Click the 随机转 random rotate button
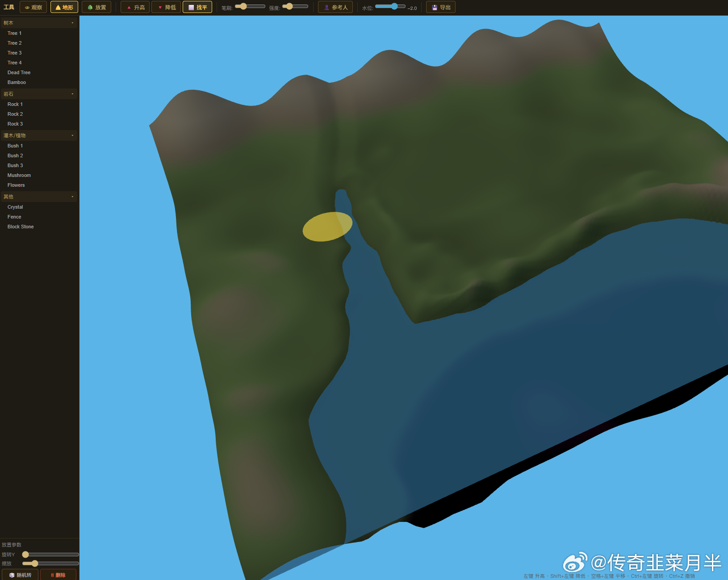 20,575
